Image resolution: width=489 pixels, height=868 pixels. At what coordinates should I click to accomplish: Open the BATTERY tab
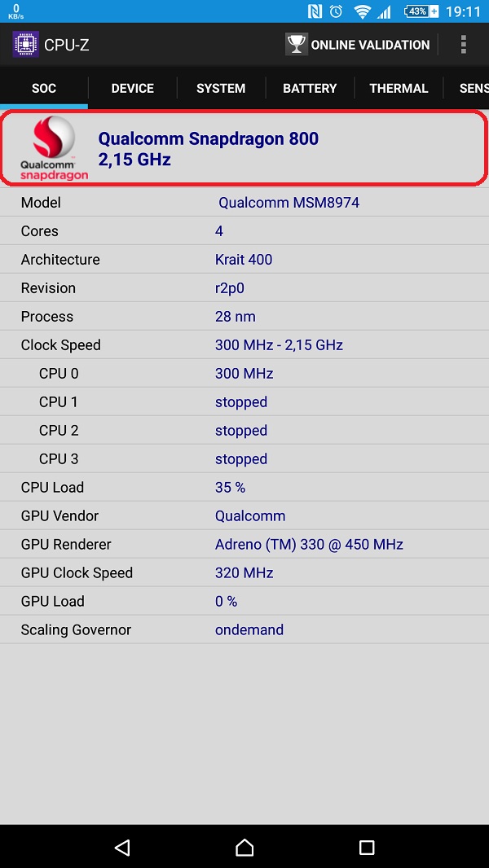(310, 88)
